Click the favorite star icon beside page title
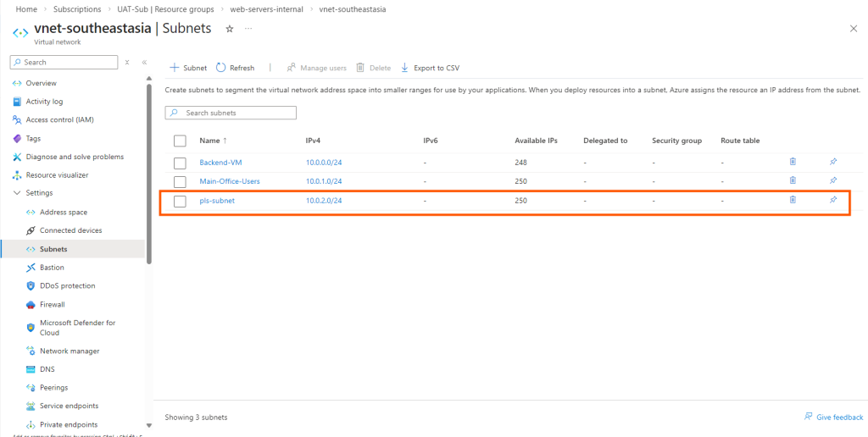Screen dimensions: 868x437 click(x=230, y=29)
